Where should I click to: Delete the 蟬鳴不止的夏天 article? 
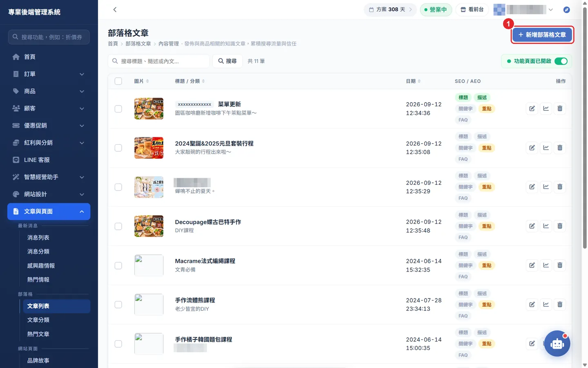(x=560, y=187)
